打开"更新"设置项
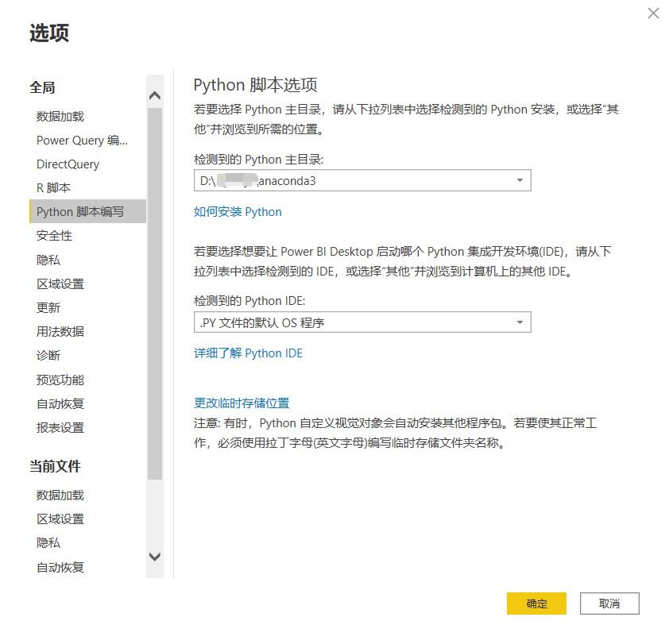 click(x=46, y=307)
